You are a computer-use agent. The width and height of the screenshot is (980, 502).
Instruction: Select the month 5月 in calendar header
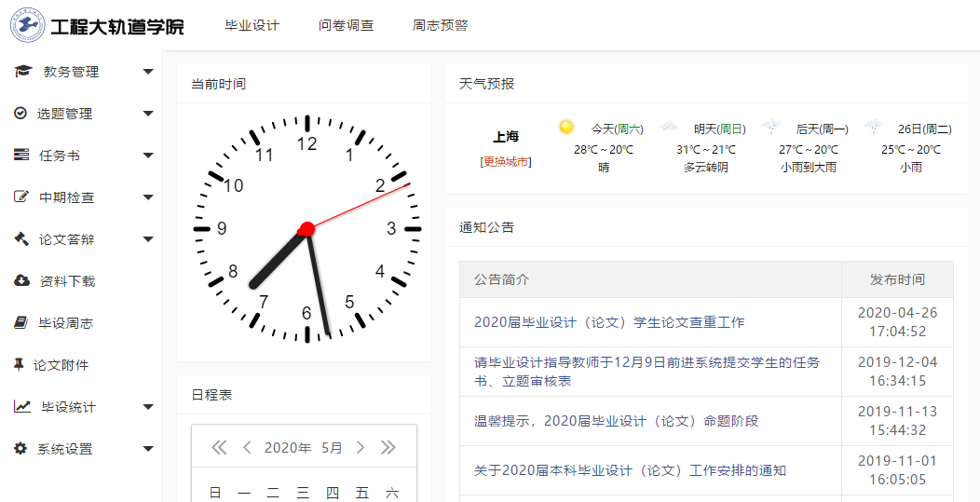coord(332,448)
